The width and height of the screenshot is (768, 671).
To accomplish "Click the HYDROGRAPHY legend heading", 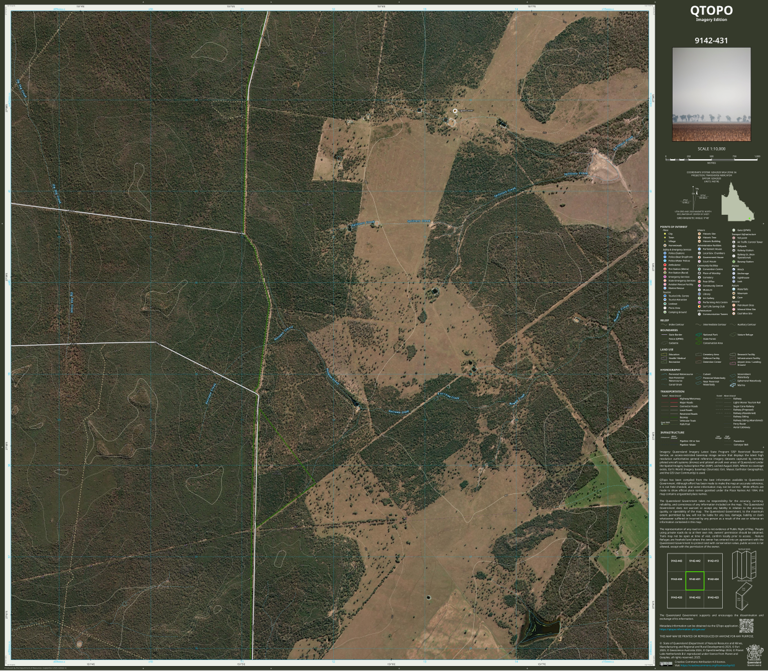I will pos(670,370).
